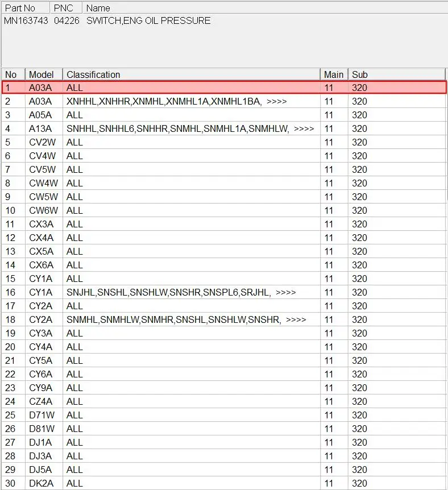
Task: Select row 17 CY2A ALL classification
Action: pyautogui.click(x=74, y=306)
